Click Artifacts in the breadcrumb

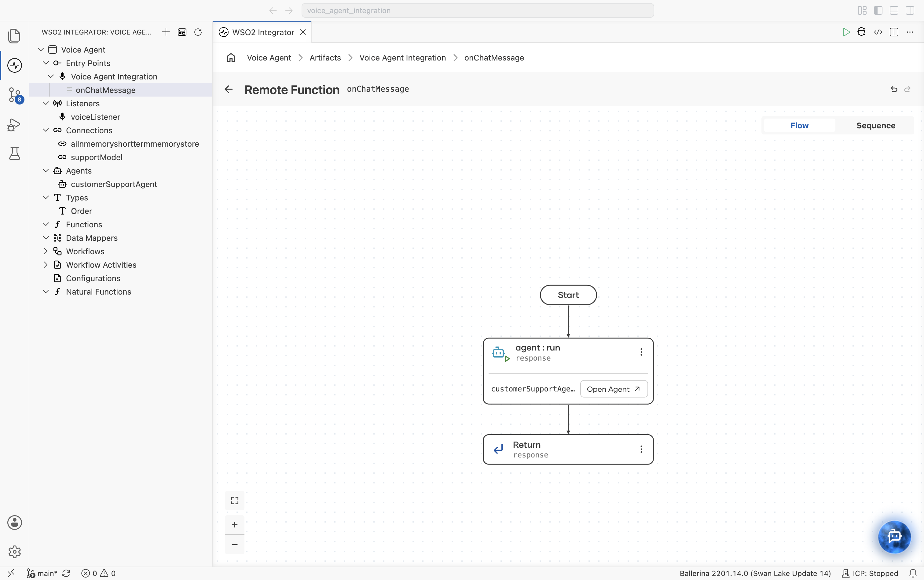pyautogui.click(x=325, y=57)
